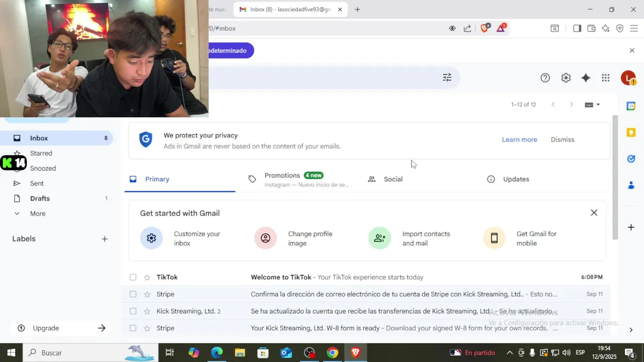644x362 pixels.
Task: Open Gmail Support help icon
Action: point(545,77)
